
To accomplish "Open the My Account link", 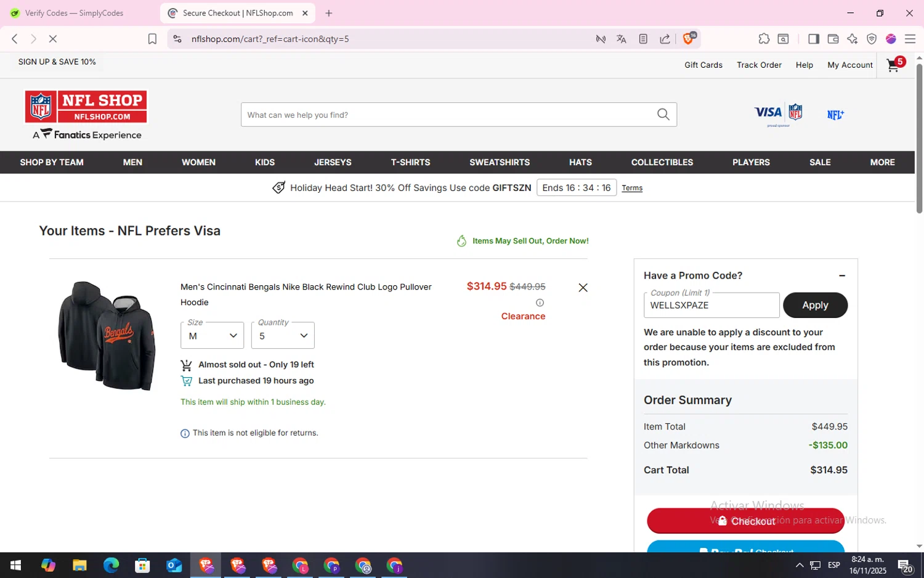I will (x=850, y=65).
